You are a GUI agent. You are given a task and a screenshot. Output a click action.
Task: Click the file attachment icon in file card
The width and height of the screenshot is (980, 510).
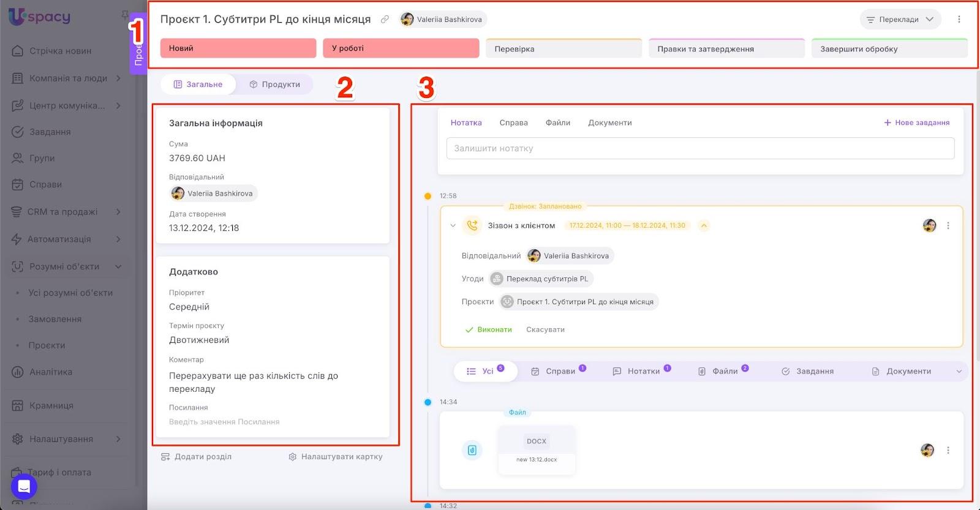[472, 450]
